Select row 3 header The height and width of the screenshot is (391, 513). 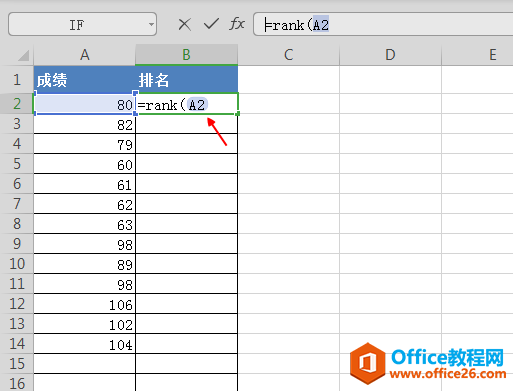(x=17, y=124)
